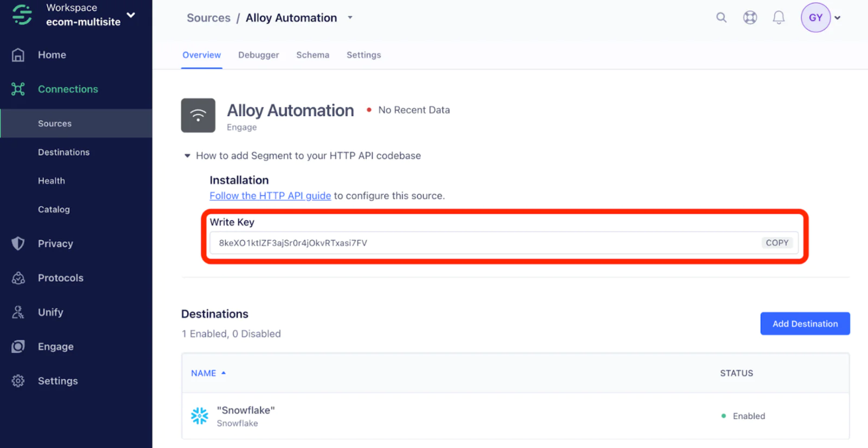
Task: Click the ecom-multisite workspace name
Action: coord(83,22)
